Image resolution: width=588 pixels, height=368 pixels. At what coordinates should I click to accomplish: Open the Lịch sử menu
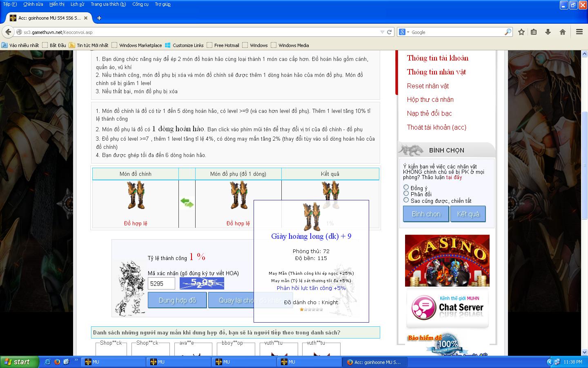point(77,4)
